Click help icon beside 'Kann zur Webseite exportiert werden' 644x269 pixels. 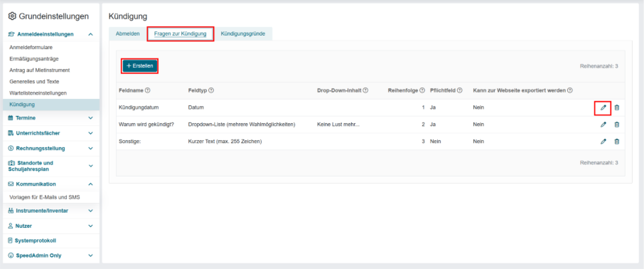[570, 90]
